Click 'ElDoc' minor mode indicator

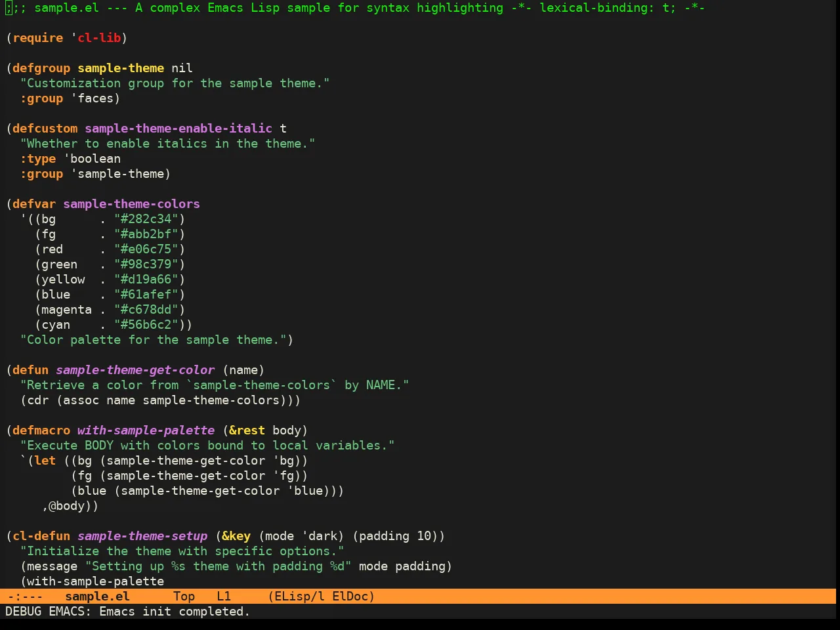350,597
